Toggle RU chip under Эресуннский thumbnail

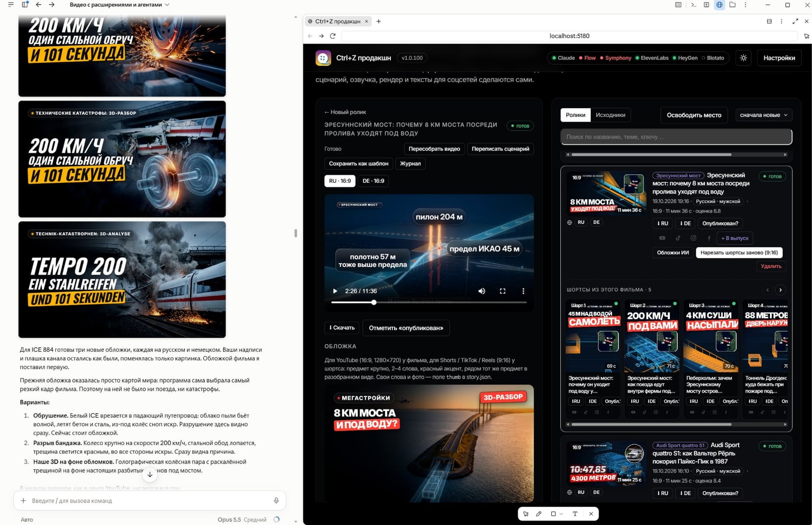(581, 222)
